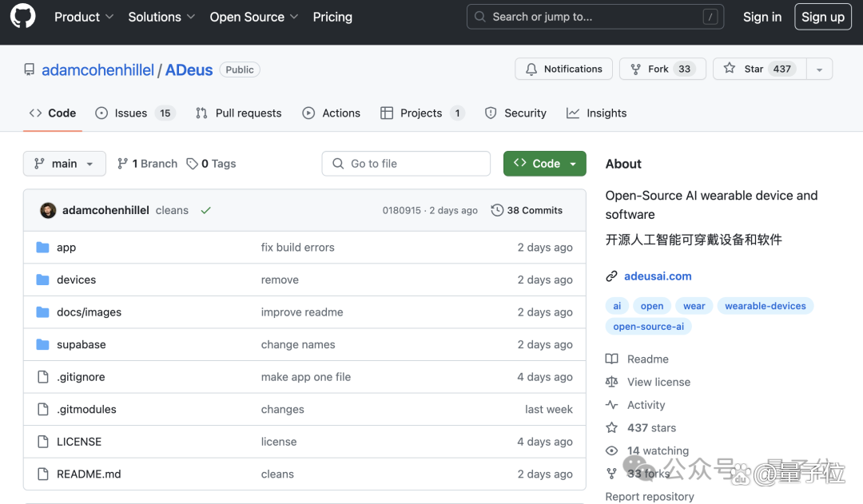
Task: Open the LICENSE file
Action: click(78, 442)
